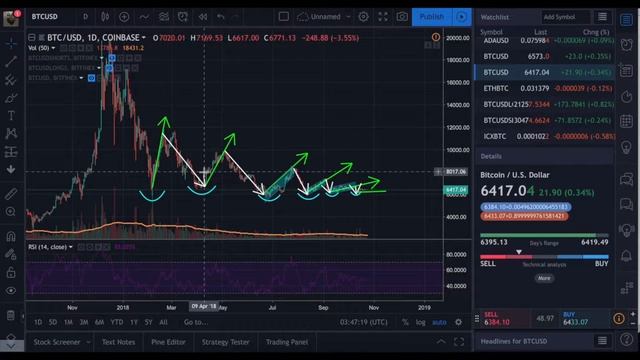Set chart range to 5D

(53, 322)
